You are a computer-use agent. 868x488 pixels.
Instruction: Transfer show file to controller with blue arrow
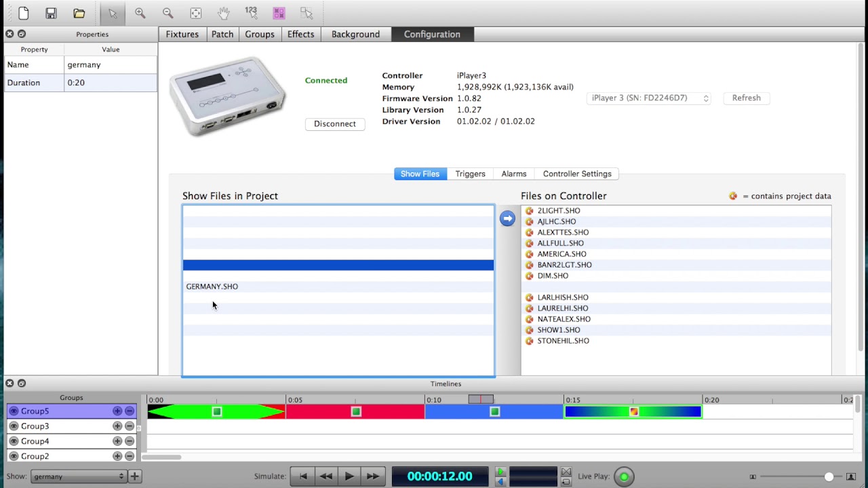(507, 218)
